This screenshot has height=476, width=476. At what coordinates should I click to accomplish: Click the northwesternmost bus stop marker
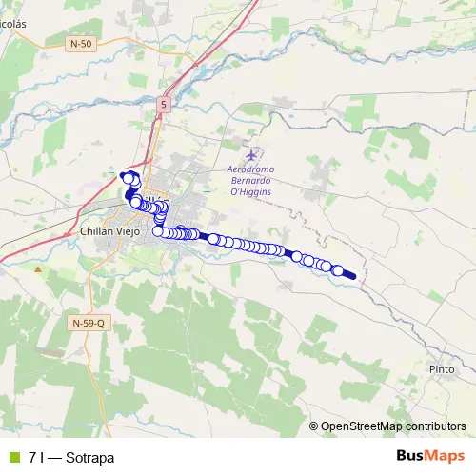tap(128, 179)
